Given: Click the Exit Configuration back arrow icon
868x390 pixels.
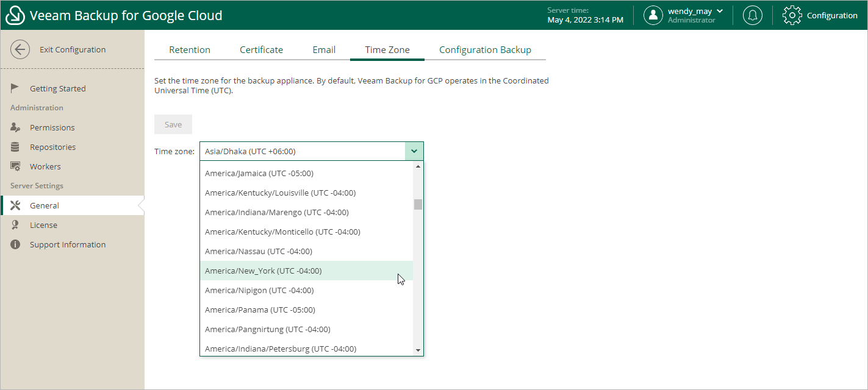Looking at the screenshot, I should point(20,50).
